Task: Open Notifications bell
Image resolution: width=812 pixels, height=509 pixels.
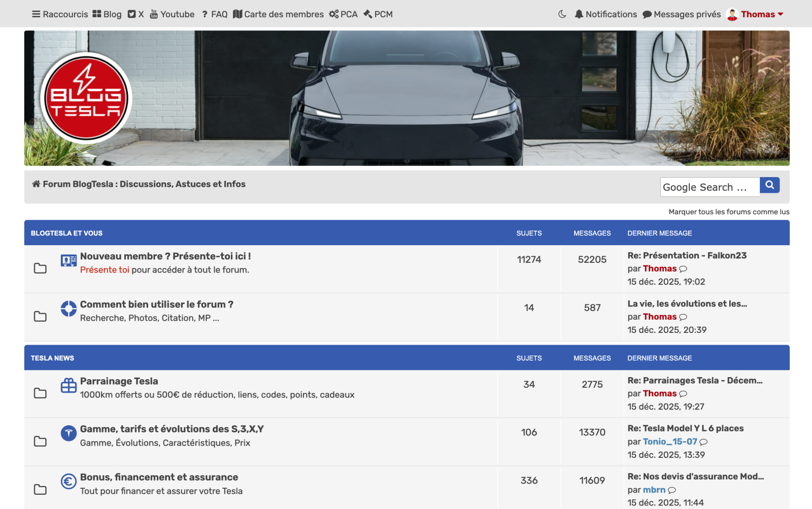Action: [605, 14]
